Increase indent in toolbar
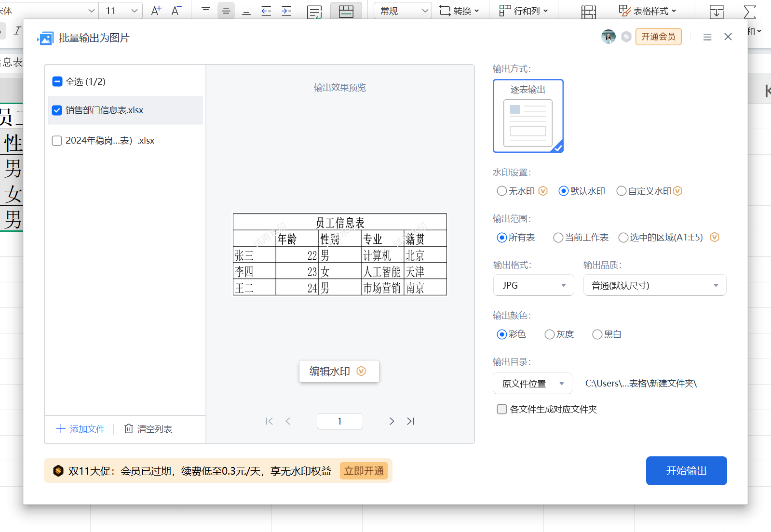Screen dimensions: 771x532 point(286,11)
